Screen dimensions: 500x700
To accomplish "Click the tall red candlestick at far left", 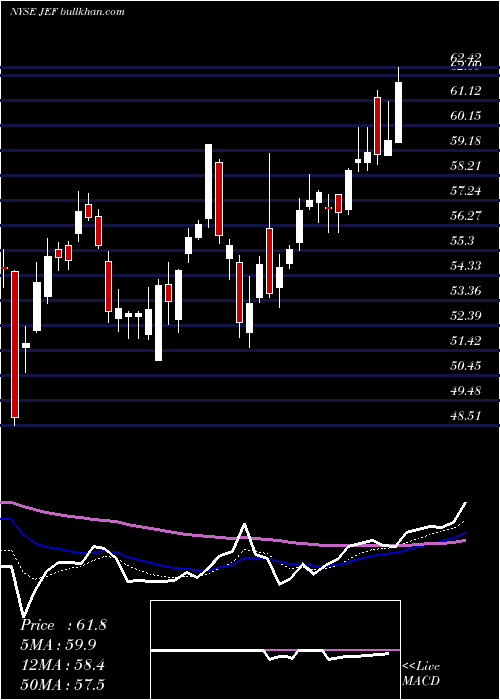I will [15, 344].
